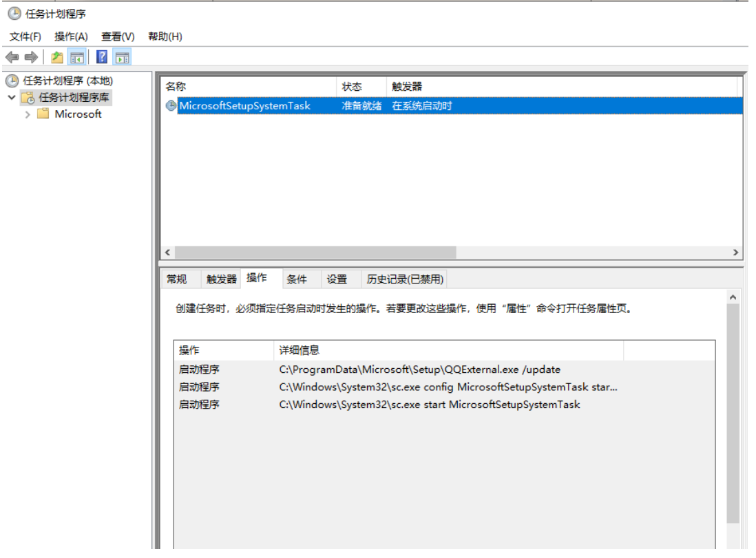Click the Back arrow toolbar icon

pyautogui.click(x=12, y=57)
